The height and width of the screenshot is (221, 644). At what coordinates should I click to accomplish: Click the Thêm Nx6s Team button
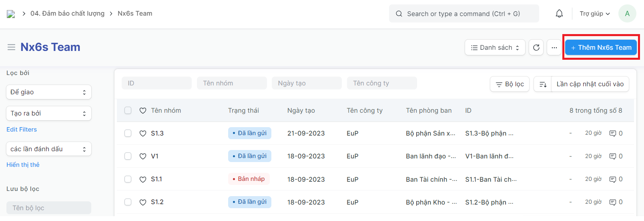601,47
